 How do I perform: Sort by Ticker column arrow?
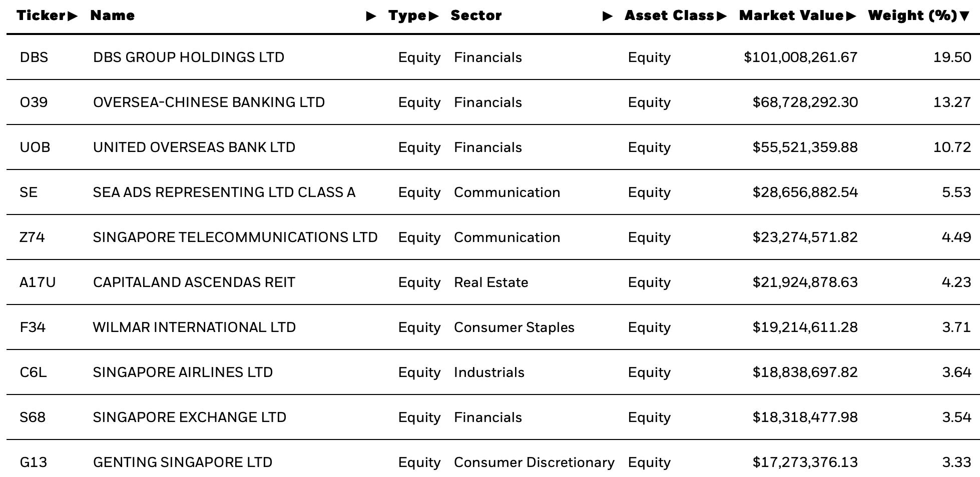coord(73,16)
